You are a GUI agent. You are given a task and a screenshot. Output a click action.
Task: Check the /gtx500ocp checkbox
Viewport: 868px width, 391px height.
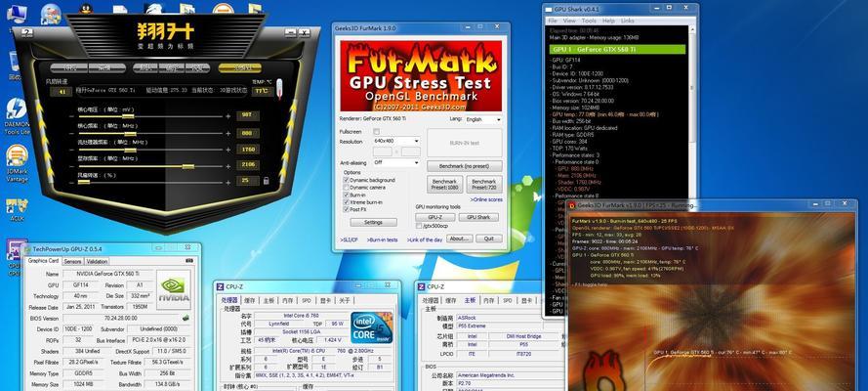click(x=419, y=226)
